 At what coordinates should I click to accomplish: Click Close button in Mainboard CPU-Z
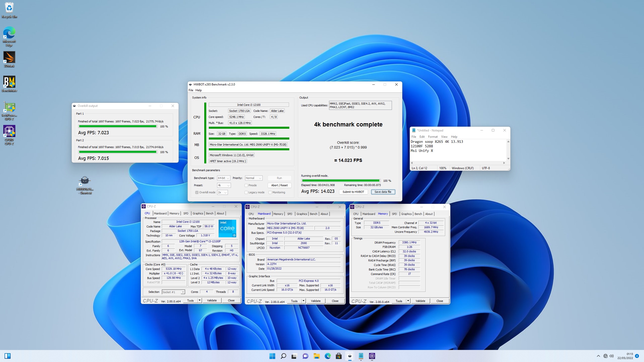pyautogui.click(x=335, y=301)
